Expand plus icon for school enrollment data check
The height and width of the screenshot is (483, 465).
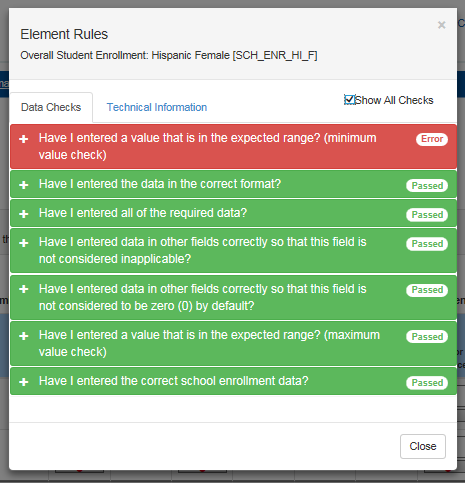[x=24, y=382]
